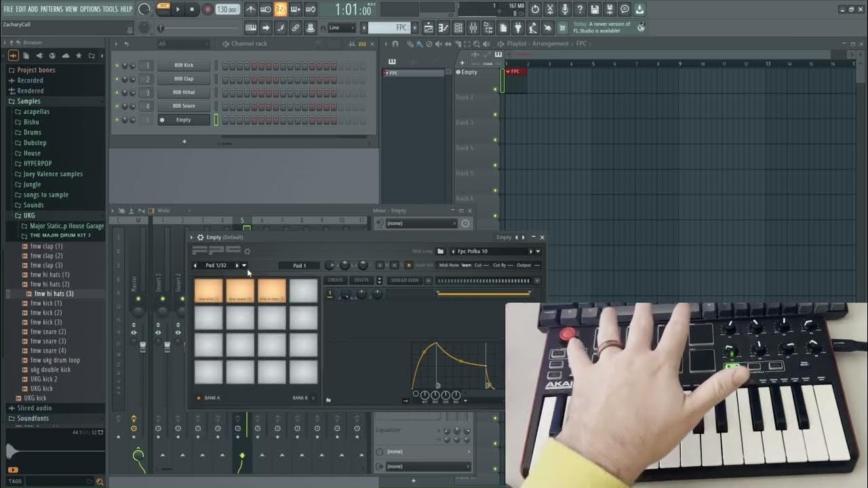Click the 130 tempo field

[226, 9]
